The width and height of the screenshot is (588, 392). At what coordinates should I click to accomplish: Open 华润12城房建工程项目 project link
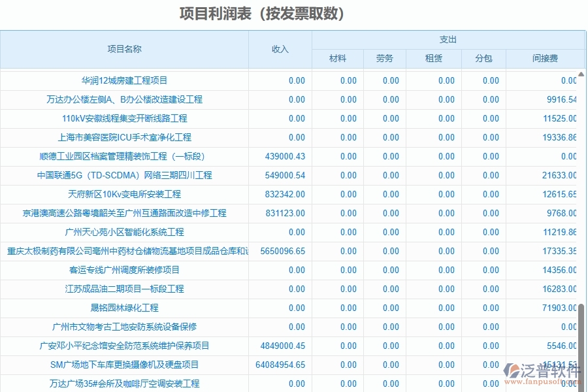pos(124,80)
